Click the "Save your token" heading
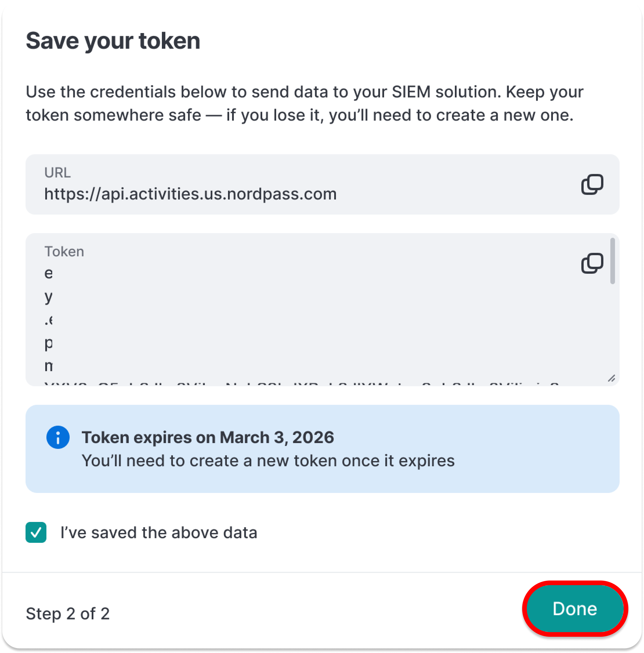The height and width of the screenshot is (653, 644). [113, 41]
